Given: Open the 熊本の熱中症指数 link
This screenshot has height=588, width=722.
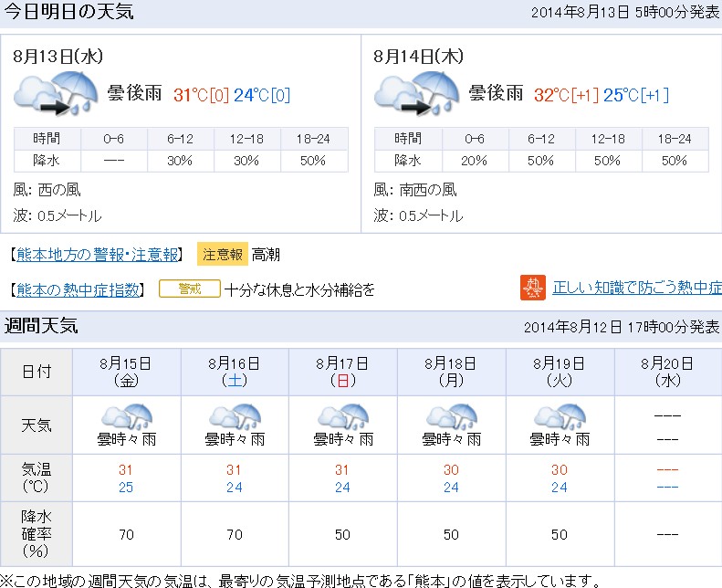Looking at the screenshot, I should click(x=79, y=289).
